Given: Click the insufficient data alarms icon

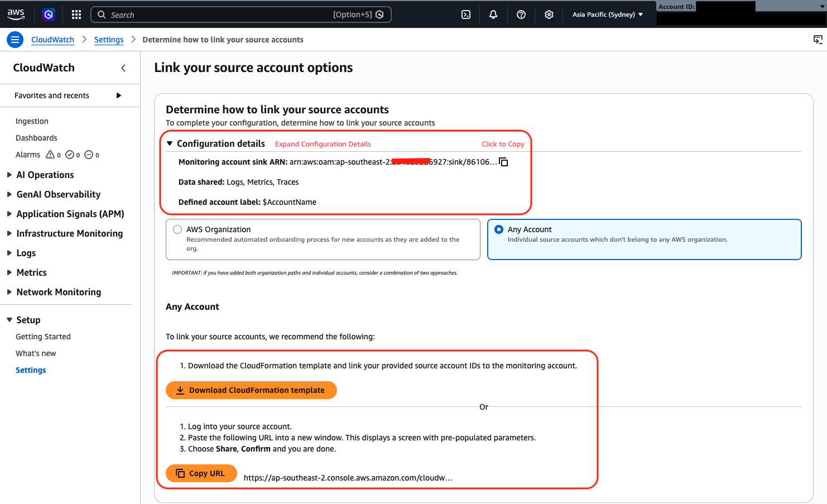Looking at the screenshot, I should (89, 155).
